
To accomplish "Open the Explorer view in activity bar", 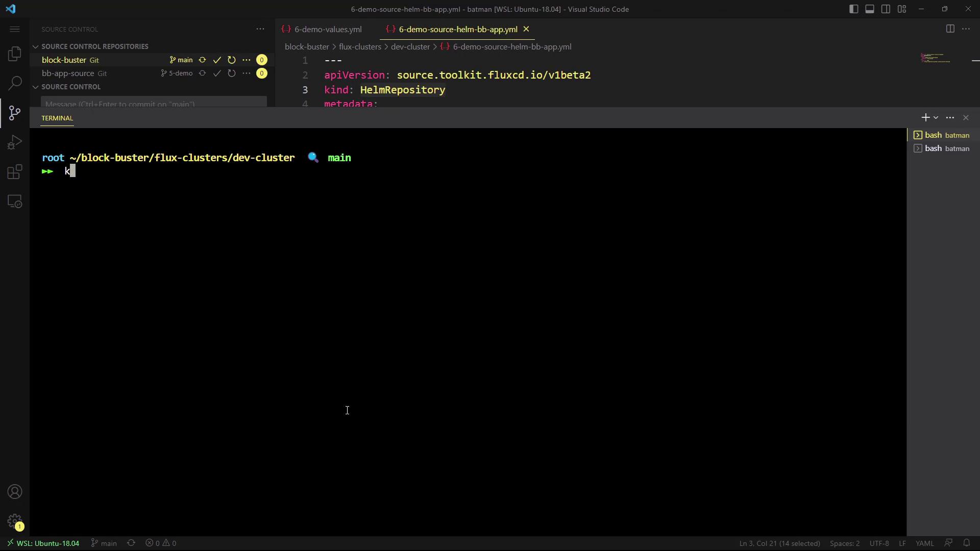I will (x=15, y=54).
